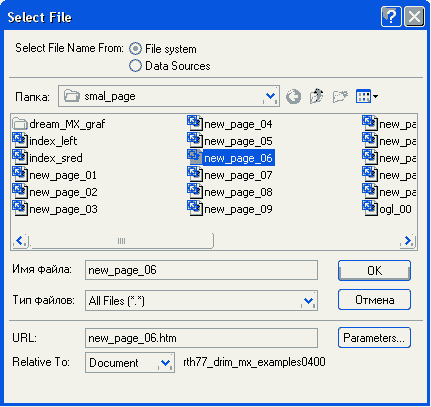The width and height of the screenshot is (431, 407).
Task: Open the Parameters... button
Action: pos(374,338)
